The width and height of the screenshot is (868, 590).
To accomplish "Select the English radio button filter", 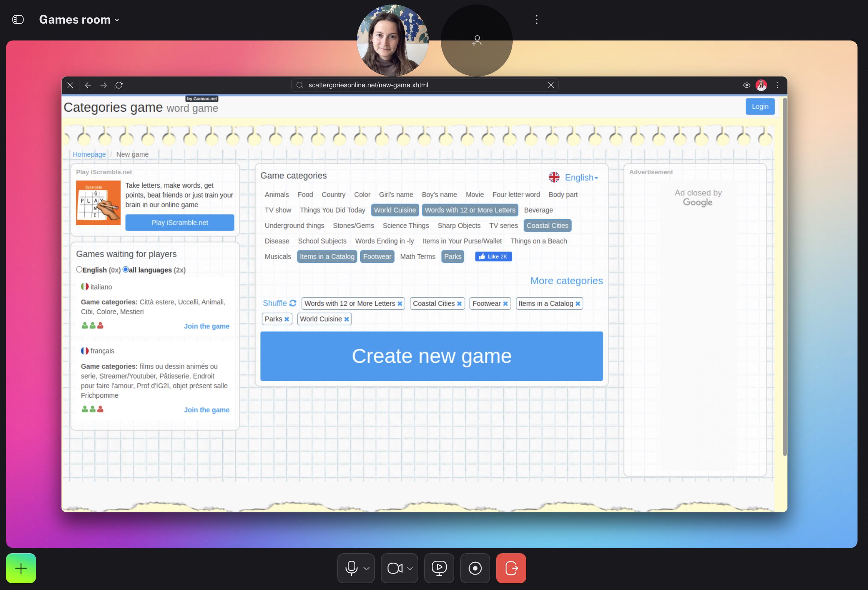I will pos(78,269).
